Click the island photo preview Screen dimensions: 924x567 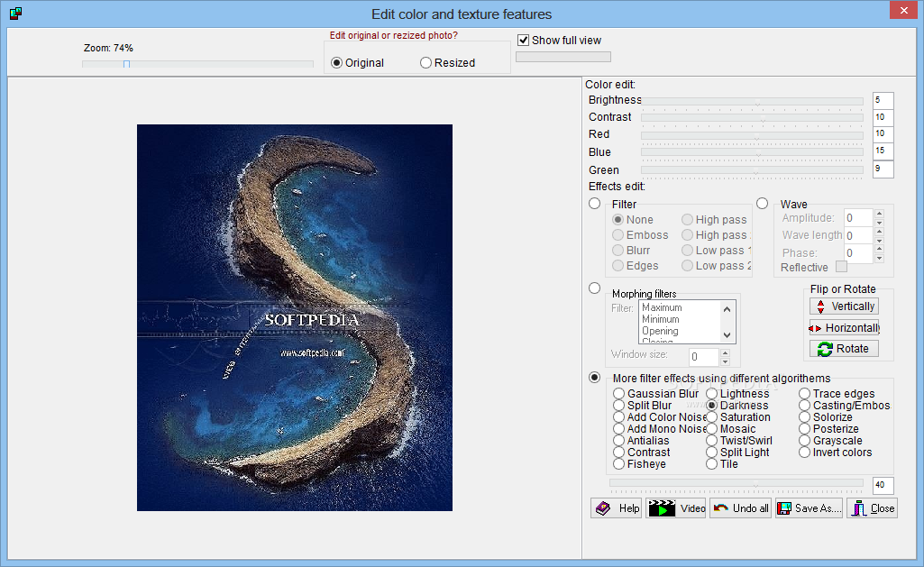point(295,317)
